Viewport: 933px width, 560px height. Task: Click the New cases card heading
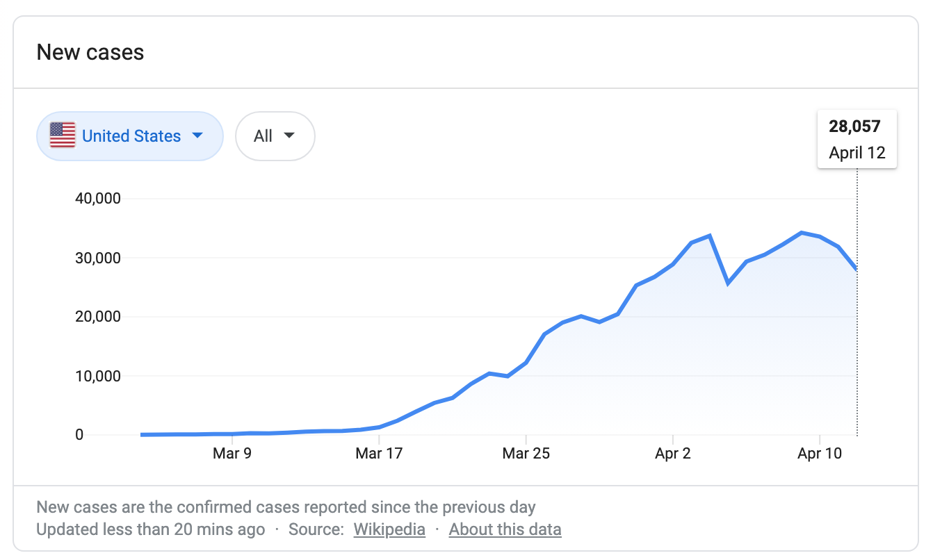point(90,52)
